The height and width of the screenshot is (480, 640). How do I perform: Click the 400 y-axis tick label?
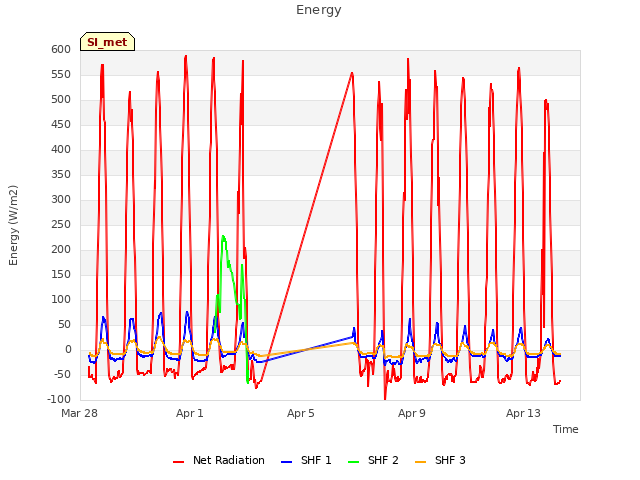coord(61,150)
